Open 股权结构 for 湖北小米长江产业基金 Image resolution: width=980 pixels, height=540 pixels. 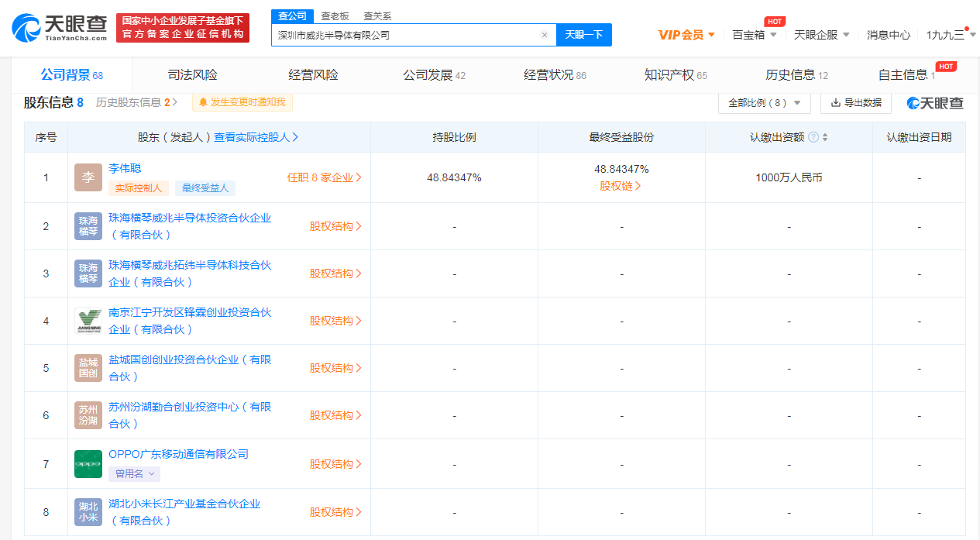[335, 512]
